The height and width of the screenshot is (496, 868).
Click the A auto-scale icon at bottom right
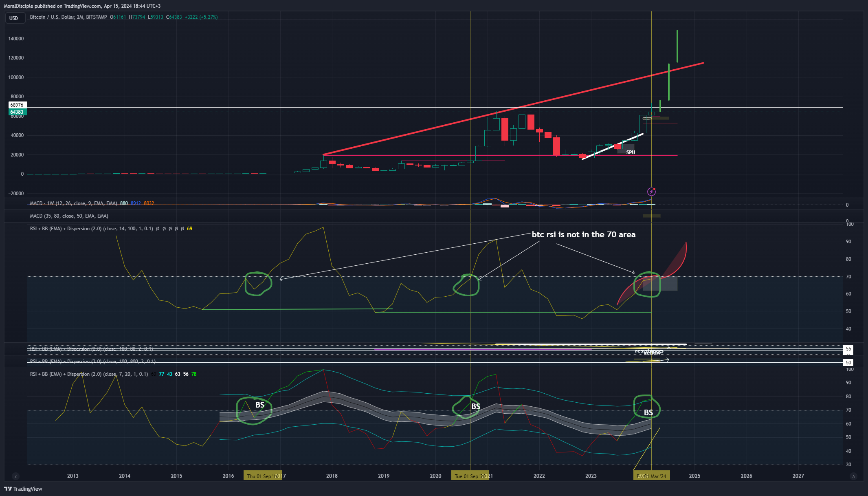[854, 476]
